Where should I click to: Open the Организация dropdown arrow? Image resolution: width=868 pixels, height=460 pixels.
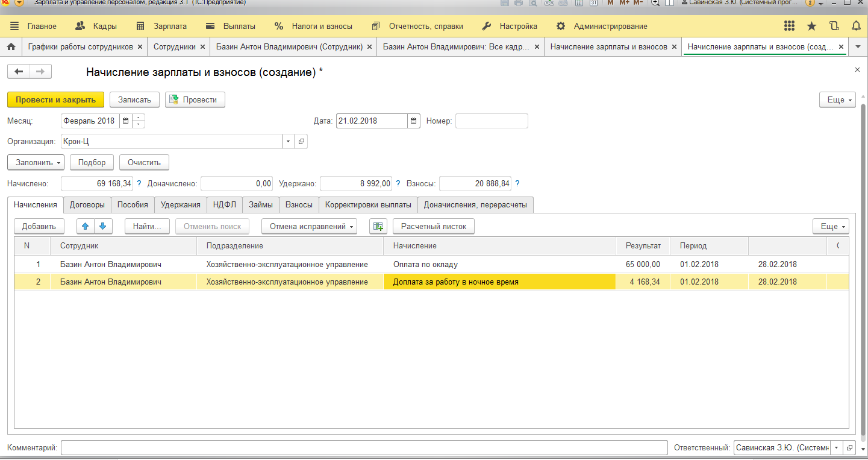click(x=288, y=142)
